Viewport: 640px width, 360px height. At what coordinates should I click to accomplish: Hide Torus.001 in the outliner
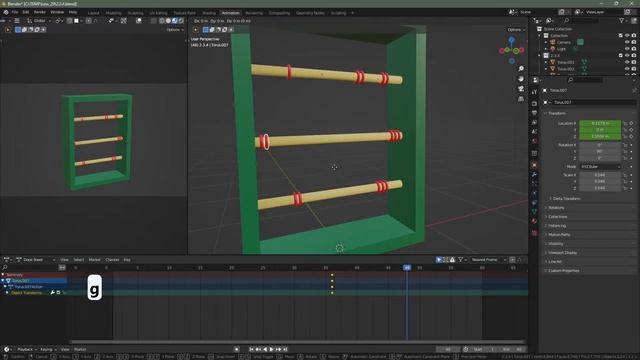pos(627,62)
